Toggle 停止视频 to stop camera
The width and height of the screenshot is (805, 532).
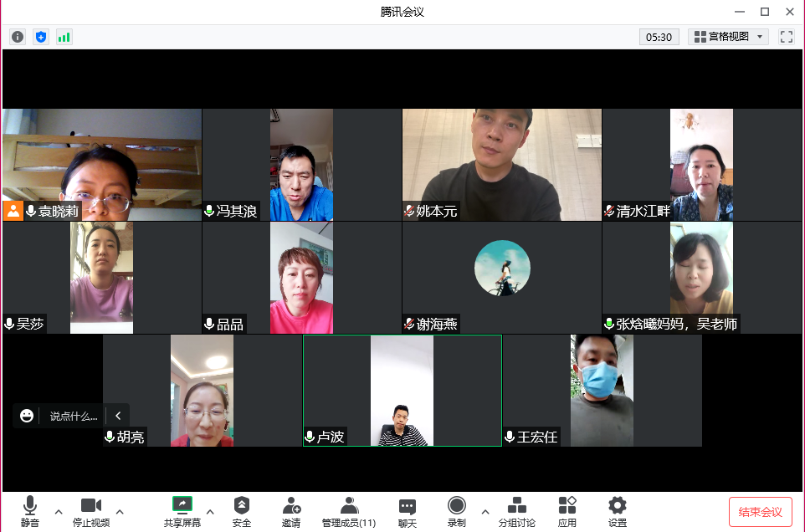(x=91, y=511)
